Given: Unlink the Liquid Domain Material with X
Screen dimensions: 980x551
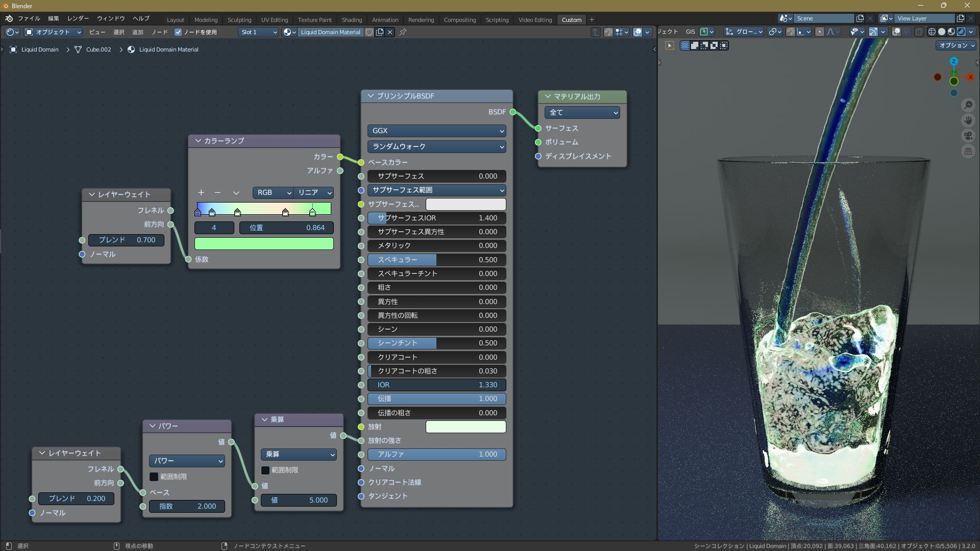Looking at the screenshot, I should click(x=390, y=32).
